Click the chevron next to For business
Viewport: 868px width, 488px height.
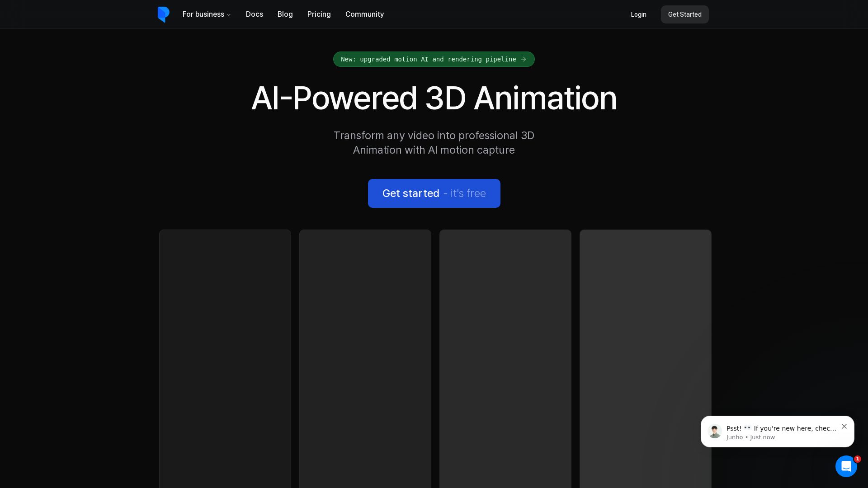229,15
